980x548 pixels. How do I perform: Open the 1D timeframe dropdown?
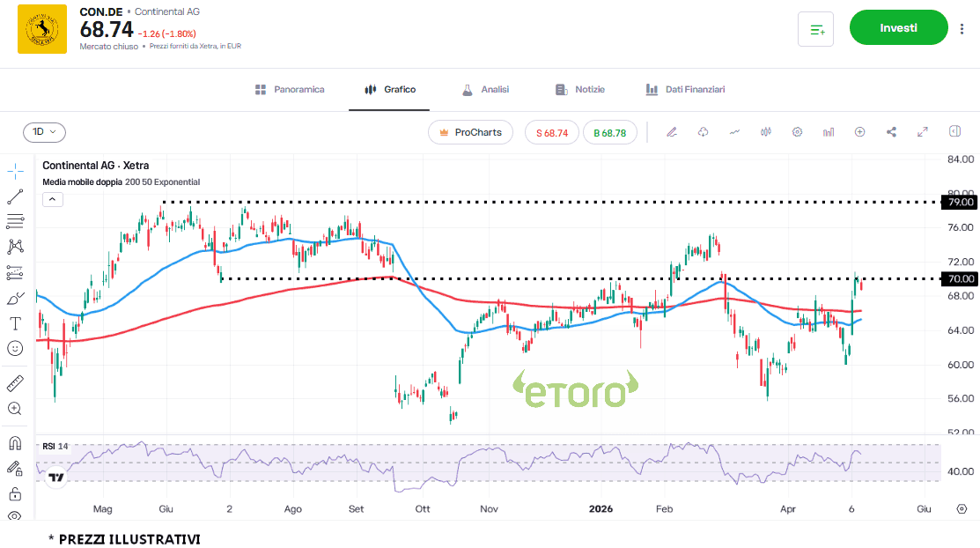click(44, 132)
